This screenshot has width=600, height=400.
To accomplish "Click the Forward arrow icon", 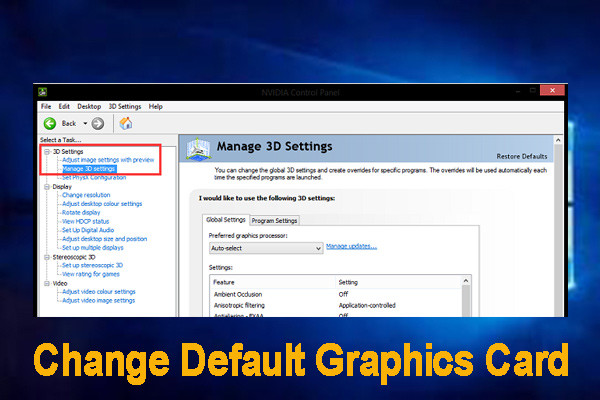I will tap(97, 123).
